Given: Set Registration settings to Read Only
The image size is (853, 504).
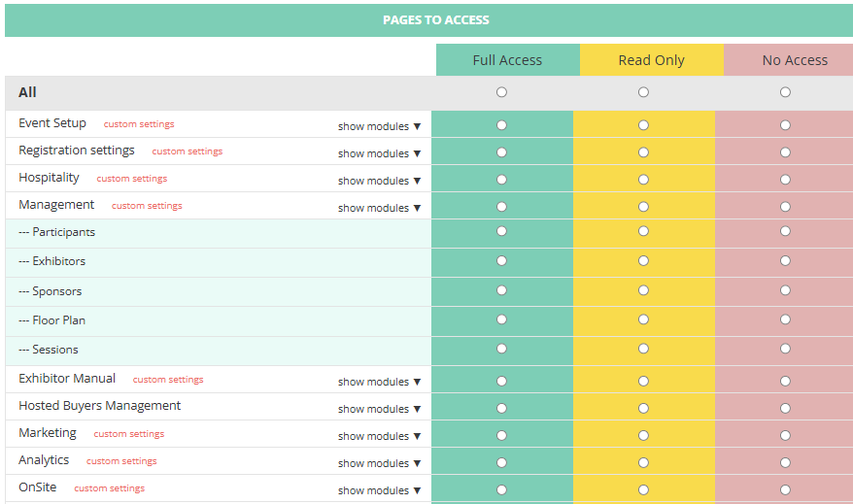Looking at the screenshot, I should point(643,152).
